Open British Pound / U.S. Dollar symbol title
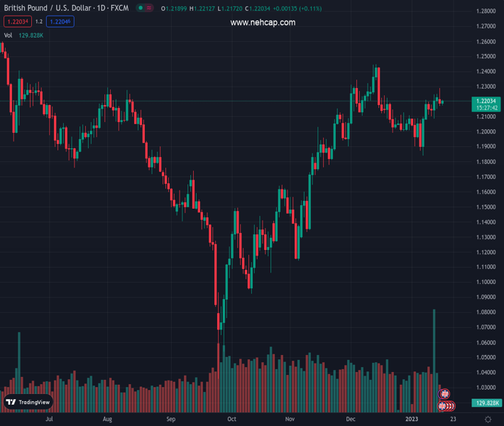The height and width of the screenshot is (426, 504). (x=67, y=9)
